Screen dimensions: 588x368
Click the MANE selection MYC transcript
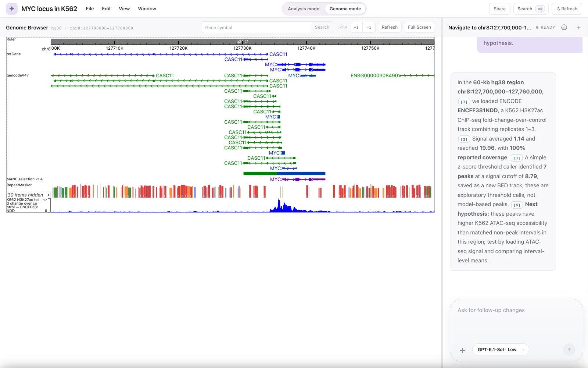tap(297, 179)
